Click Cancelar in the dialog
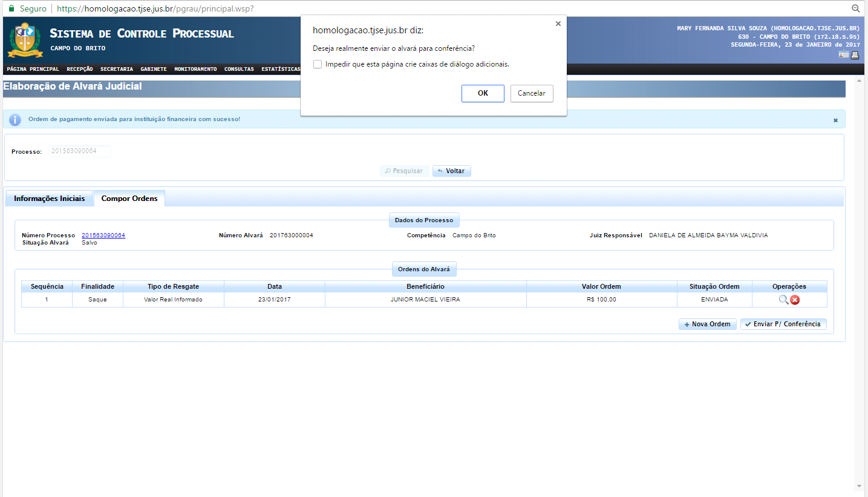The width and height of the screenshot is (868, 497). (x=532, y=93)
